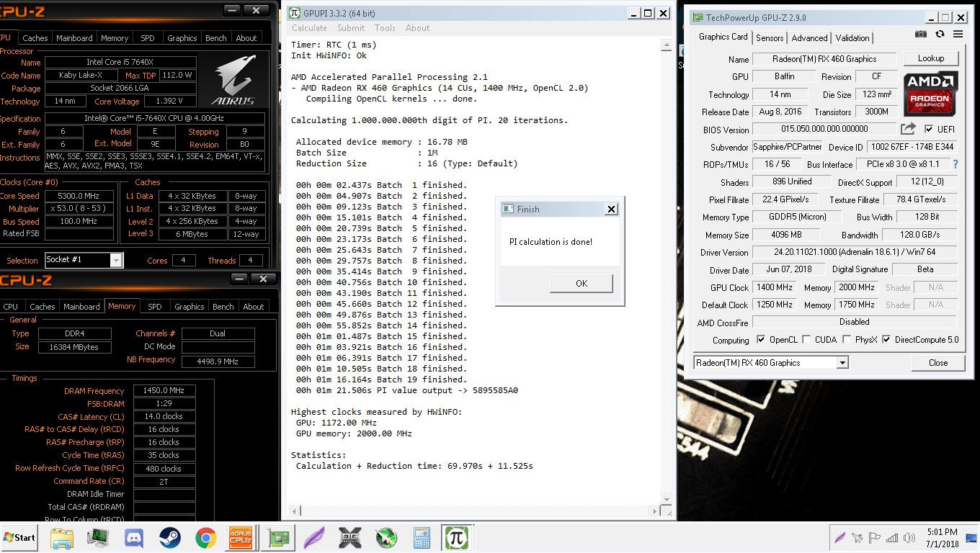Open the Windows Start menu
Screen dimensions: 980x553
pos(19,537)
